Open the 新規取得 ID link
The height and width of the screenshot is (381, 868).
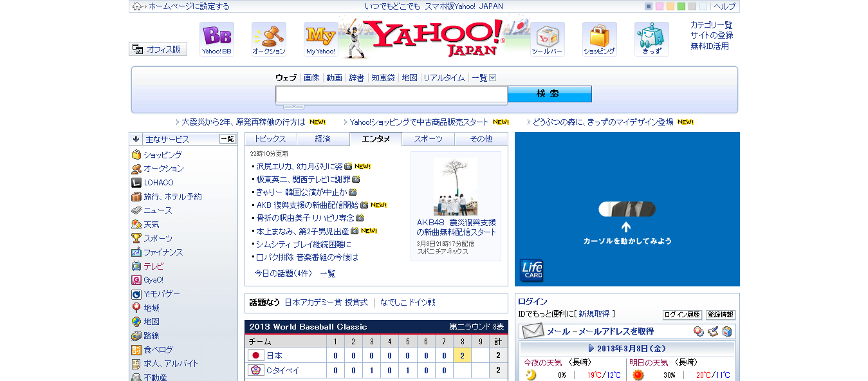click(x=594, y=314)
